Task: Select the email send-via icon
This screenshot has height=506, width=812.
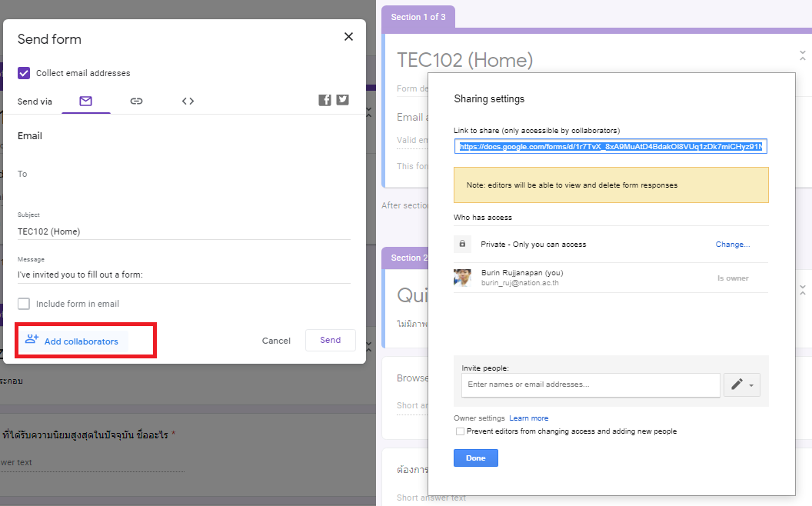Action: click(85, 102)
